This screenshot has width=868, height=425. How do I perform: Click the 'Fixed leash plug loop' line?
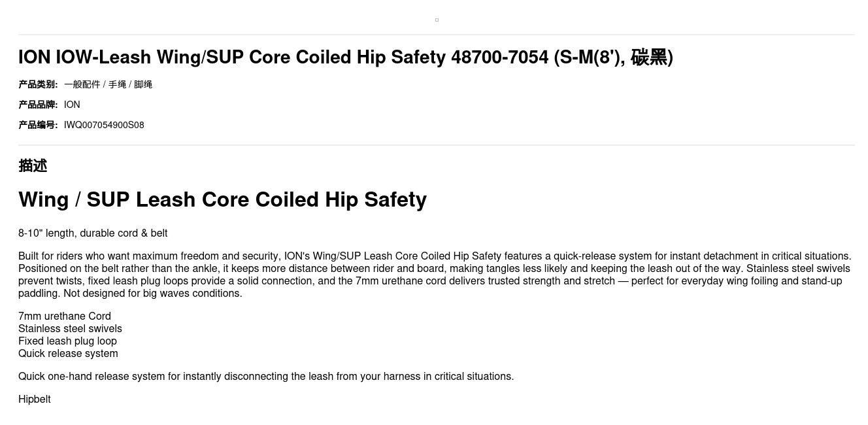[67, 341]
